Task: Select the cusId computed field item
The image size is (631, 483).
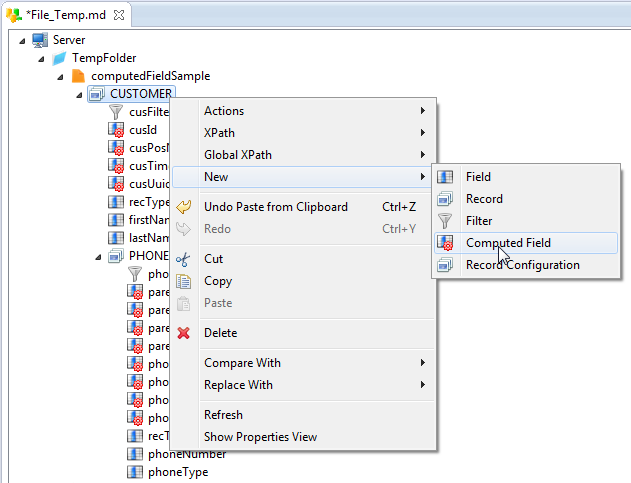Action: (143, 130)
